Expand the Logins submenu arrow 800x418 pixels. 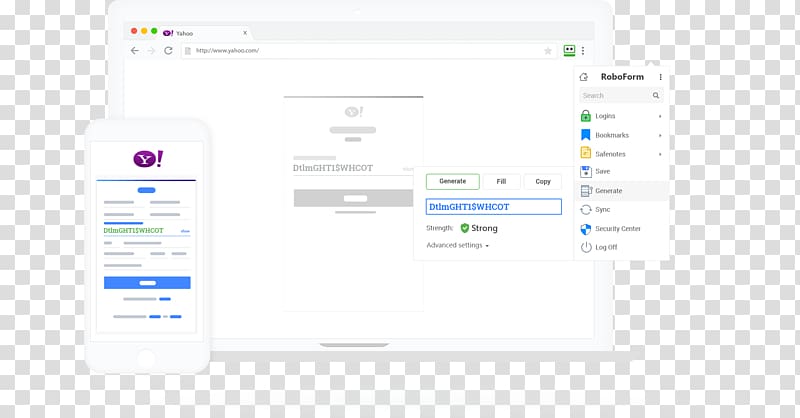tap(660, 116)
